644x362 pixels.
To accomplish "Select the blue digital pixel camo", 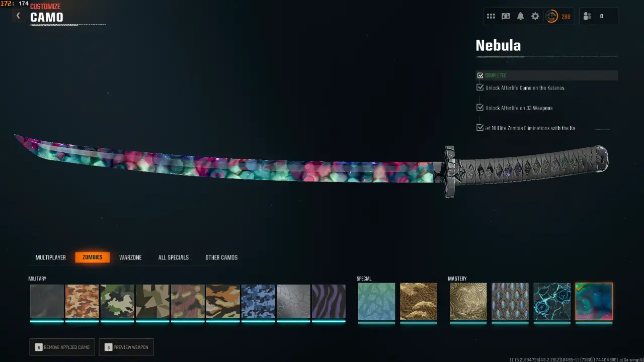I will point(259,302).
